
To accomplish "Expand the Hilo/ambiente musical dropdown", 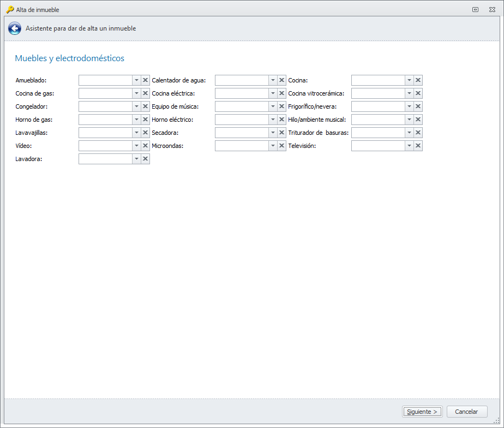I will pyautogui.click(x=409, y=120).
